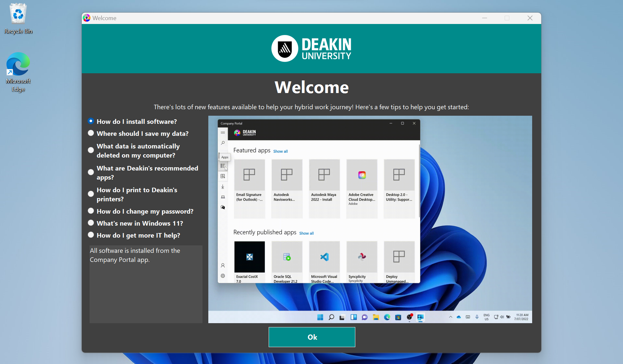This screenshot has height=364, width=623.
Task: Choose 'What's new in Windows 11?'
Action: pos(136,223)
